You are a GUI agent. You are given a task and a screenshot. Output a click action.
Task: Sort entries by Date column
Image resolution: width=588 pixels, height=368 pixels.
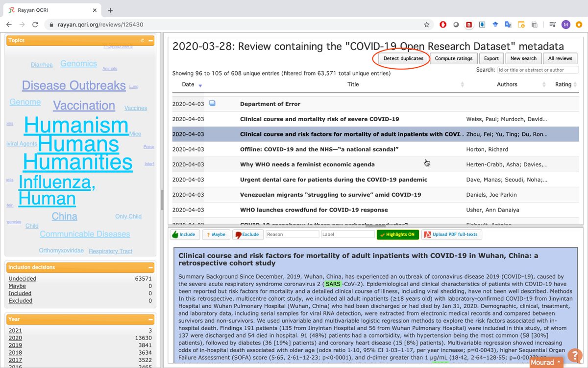[188, 84]
